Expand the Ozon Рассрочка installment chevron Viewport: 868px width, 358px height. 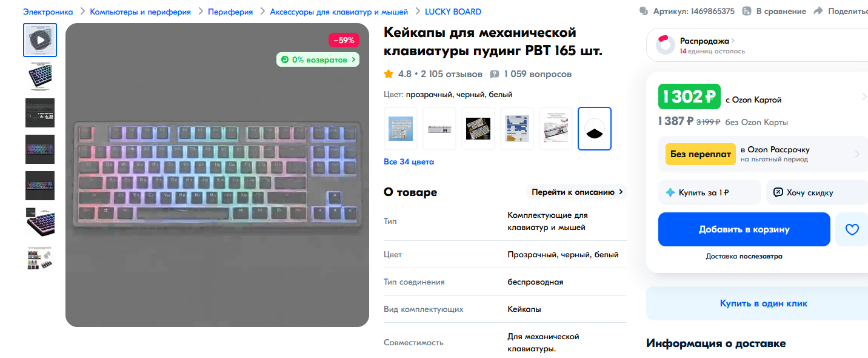pyautogui.click(x=857, y=154)
